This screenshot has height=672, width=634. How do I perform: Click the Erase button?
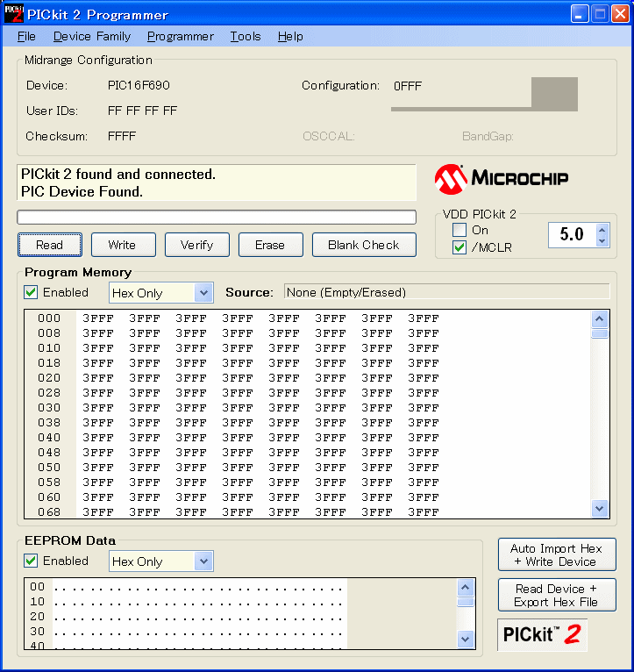[x=271, y=245]
